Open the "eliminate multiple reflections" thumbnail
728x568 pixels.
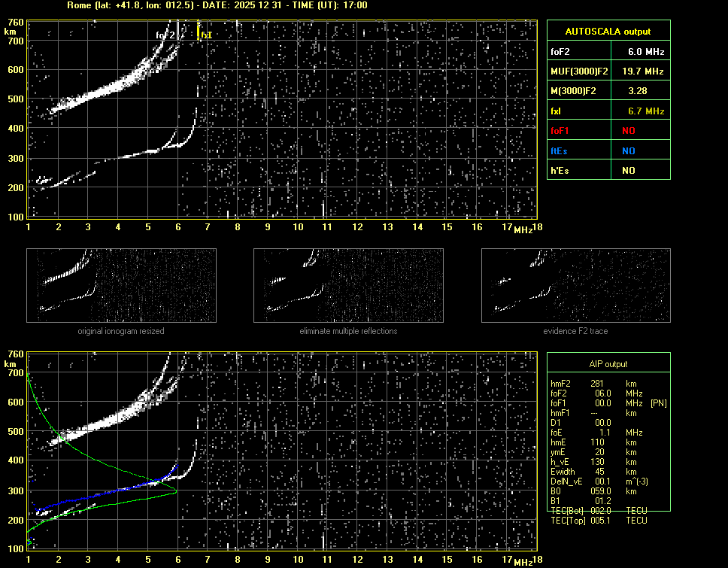click(x=348, y=285)
